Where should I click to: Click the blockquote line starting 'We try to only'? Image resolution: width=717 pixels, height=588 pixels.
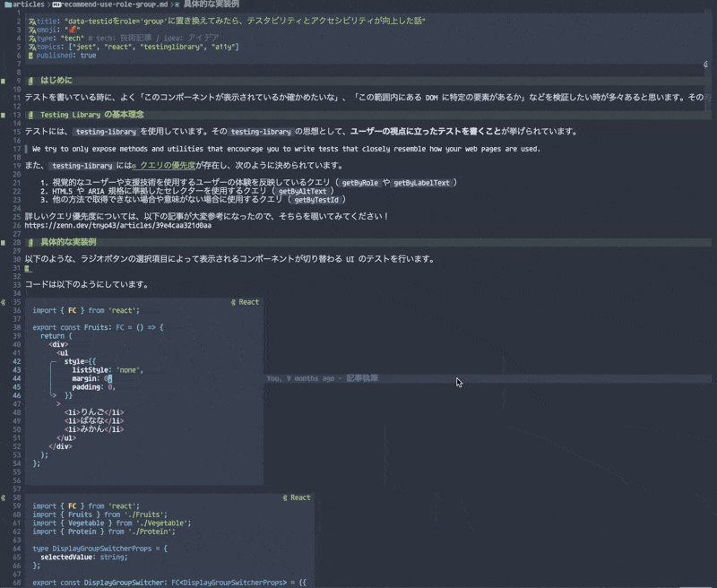pos(286,149)
